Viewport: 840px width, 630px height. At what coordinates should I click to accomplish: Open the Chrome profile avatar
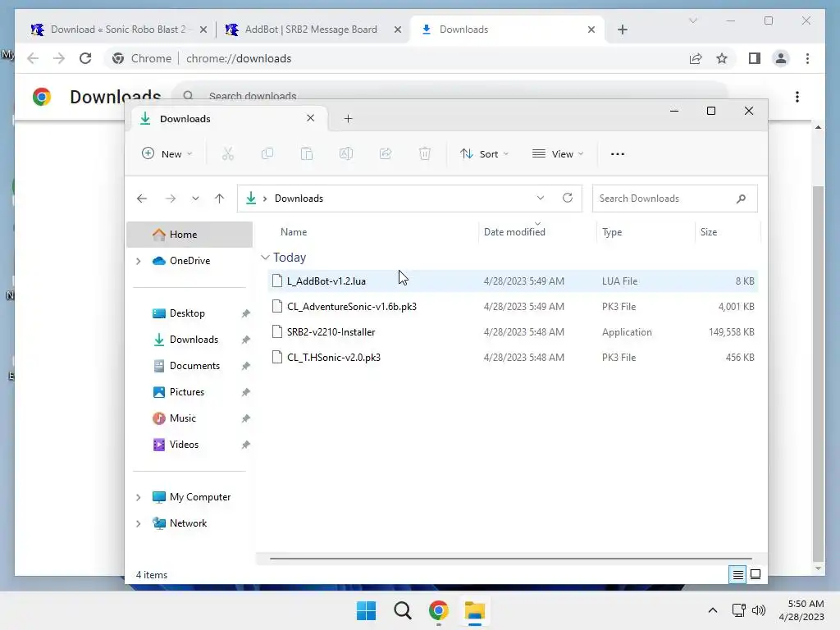pos(781,58)
